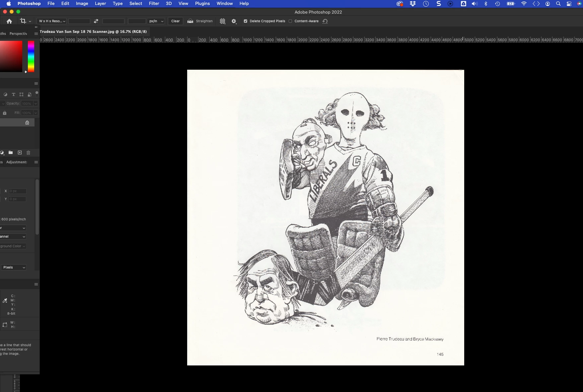Viewport: 583px width, 392px height.
Task: Expand the Crop tool preset picker arrow
Action: (x=30, y=21)
